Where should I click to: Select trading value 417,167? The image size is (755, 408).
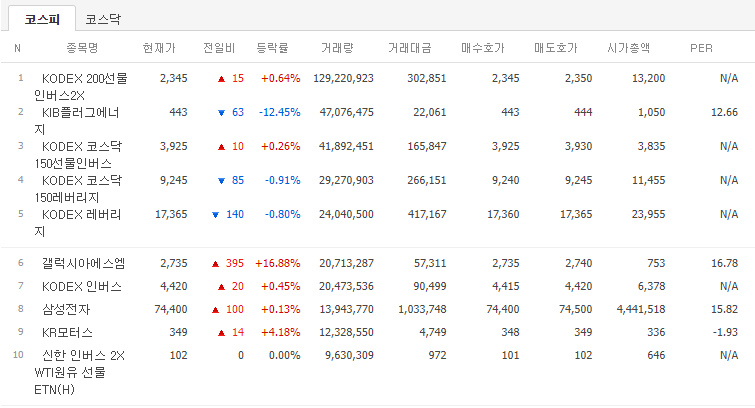click(427, 214)
